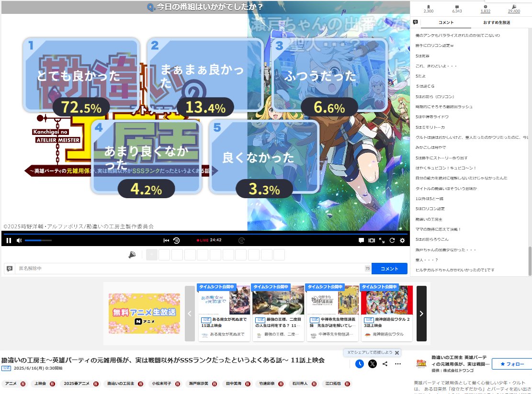Screen dimensions: 532x394
Task: Toggle comment display on the video
Action: [362, 240]
